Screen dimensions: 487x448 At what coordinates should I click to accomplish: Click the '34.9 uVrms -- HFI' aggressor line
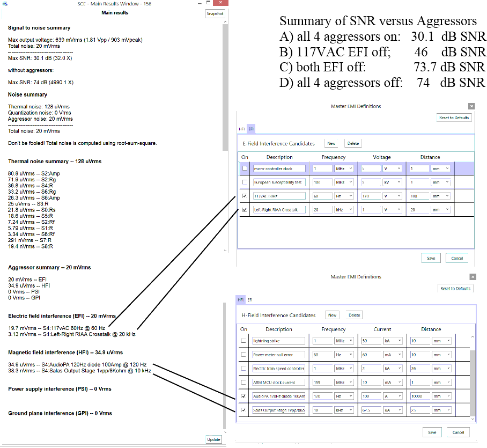tap(29, 285)
